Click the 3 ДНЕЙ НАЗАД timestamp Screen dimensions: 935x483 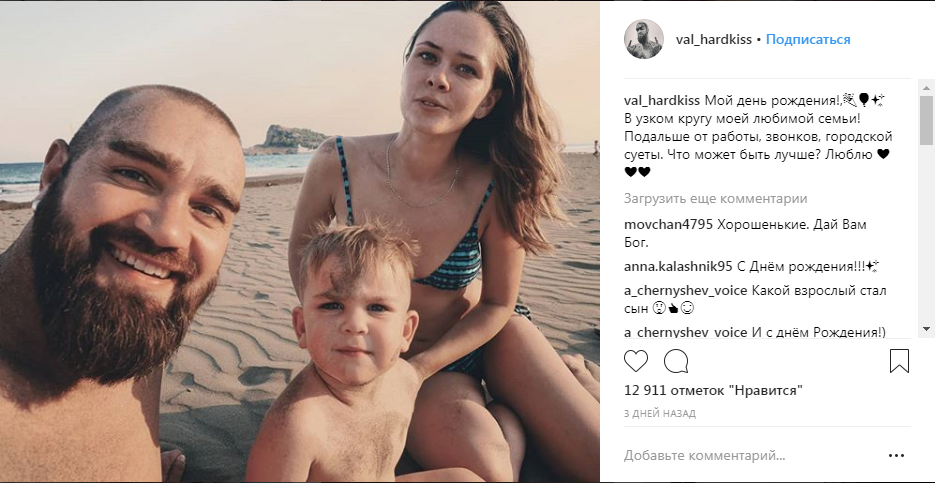point(660,413)
